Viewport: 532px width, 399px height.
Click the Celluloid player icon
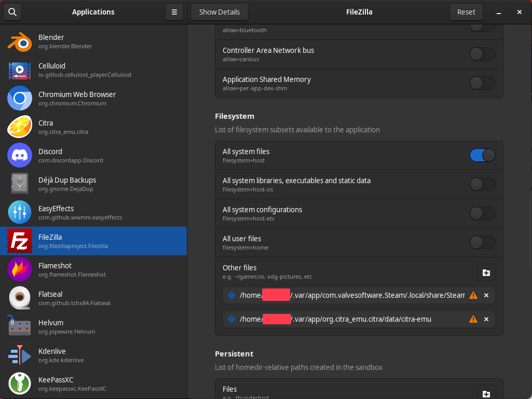(20, 70)
